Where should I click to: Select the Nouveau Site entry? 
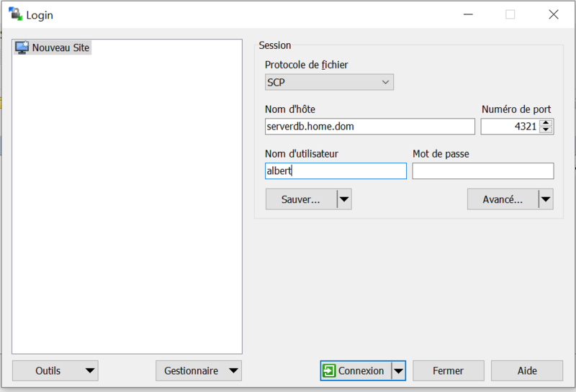[x=53, y=47]
